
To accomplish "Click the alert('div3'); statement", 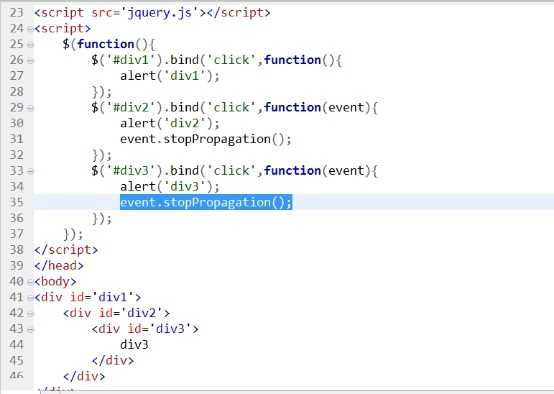I will (x=170, y=187).
